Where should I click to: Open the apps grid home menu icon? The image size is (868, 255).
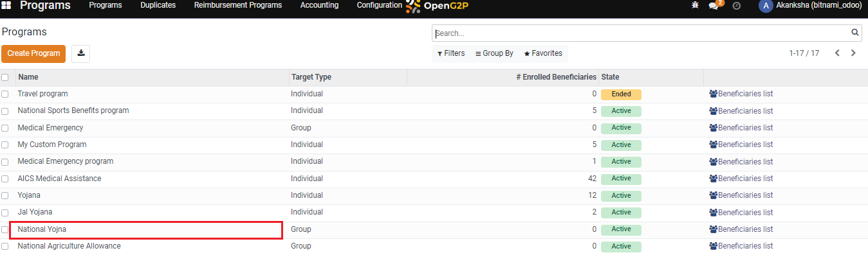(x=6, y=5)
